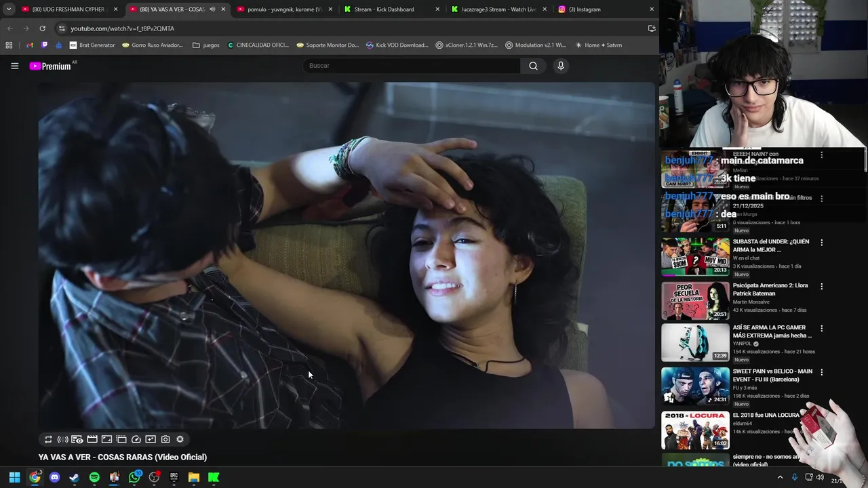This screenshot has width=868, height=488.
Task: Open xCloner.1.2.1 bookmark
Action: tap(467, 45)
